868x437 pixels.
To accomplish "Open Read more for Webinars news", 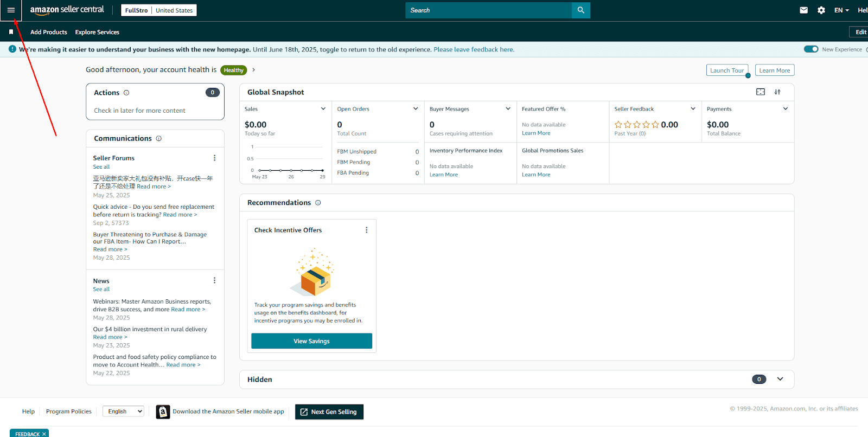I will pos(188,310).
